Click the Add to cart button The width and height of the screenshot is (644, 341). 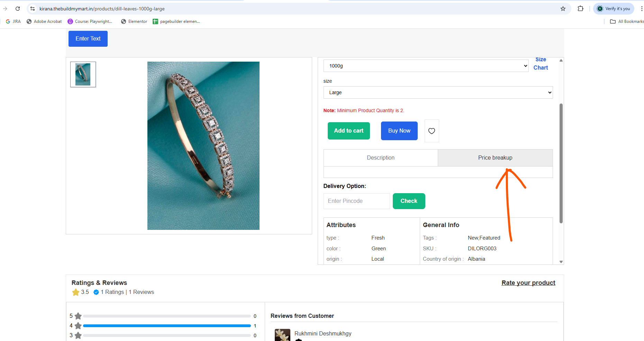[349, 131]
